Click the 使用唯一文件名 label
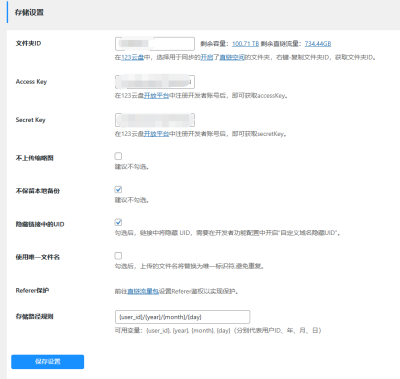Image resolution: width=400 pixels, height=379 pixels. pyautogui.click(x=38, y=257)
